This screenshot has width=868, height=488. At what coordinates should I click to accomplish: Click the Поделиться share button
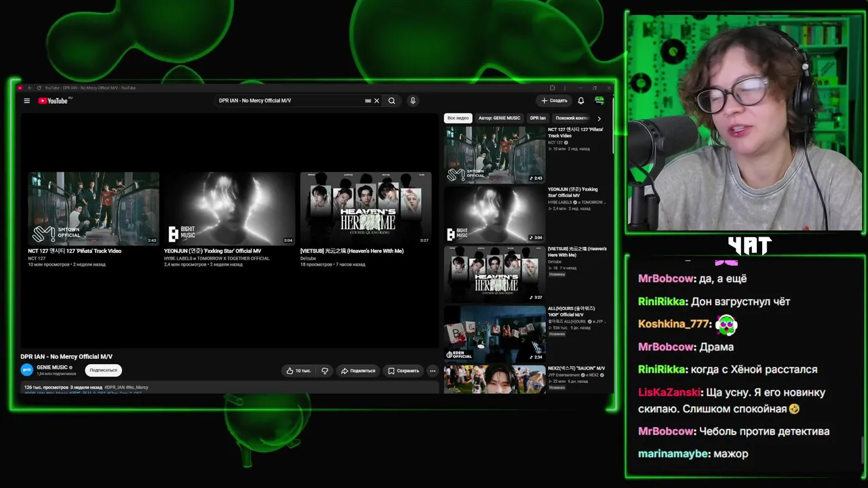pyautogui.click(x=358, y=371)
